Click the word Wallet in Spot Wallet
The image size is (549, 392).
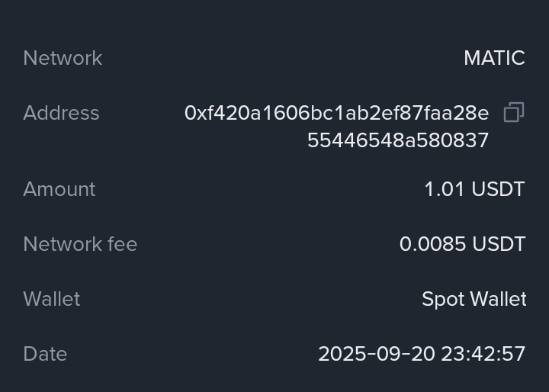[497, 299]
